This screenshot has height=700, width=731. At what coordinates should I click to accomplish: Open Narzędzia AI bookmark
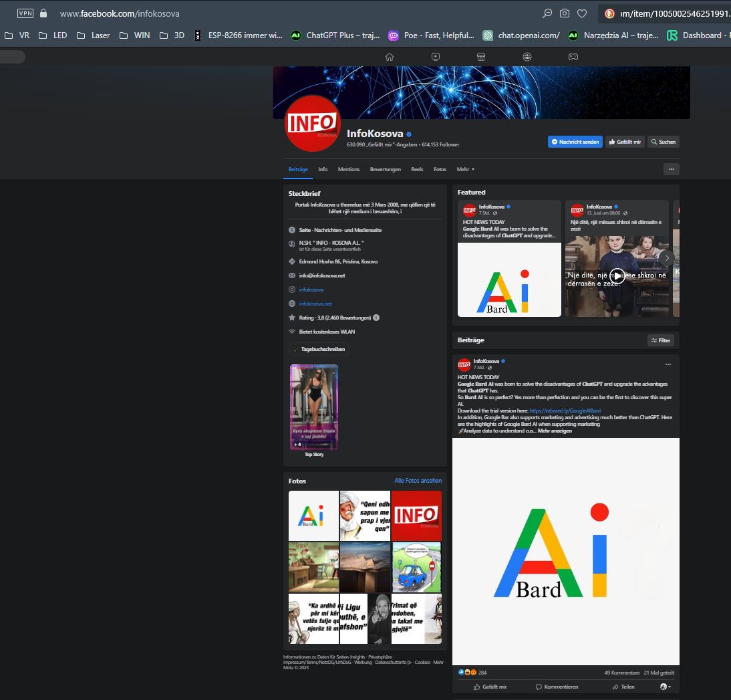(613, 35)
